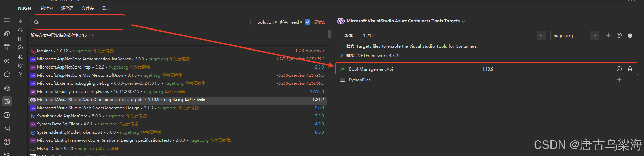644x156 pixels.
Task: Click the sort order icon in NuGet toolbar
Action: (x=20, y=57)
